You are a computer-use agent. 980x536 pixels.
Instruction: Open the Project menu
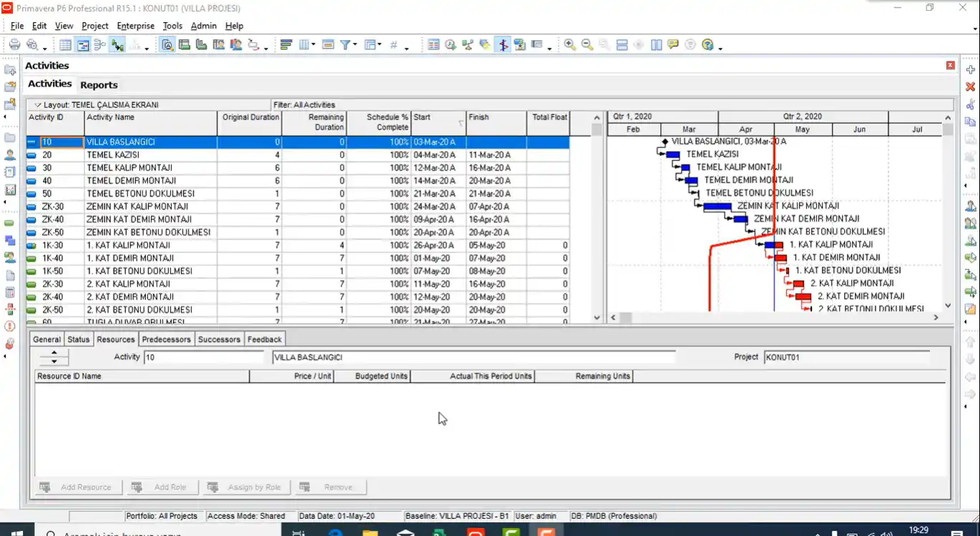coord(94,26)
